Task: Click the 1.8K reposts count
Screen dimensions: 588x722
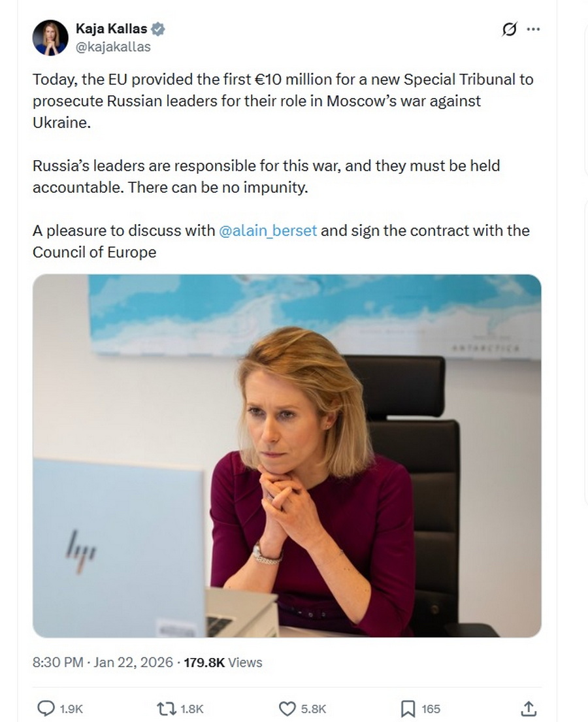Action: (x=191, y=709)
